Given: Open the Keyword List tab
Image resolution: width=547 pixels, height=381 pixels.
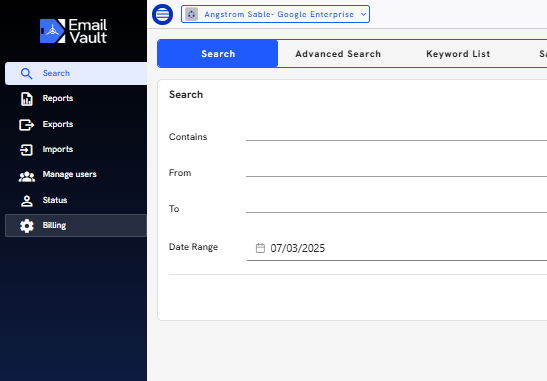Looking at the screenshot, I should 458,54.
